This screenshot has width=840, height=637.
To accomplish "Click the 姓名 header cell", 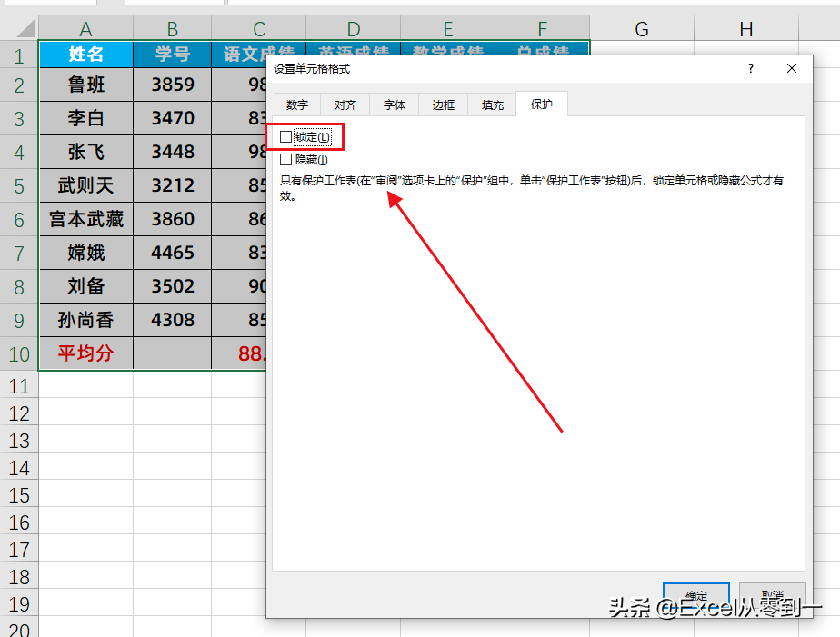I will [x=85, y=54].
